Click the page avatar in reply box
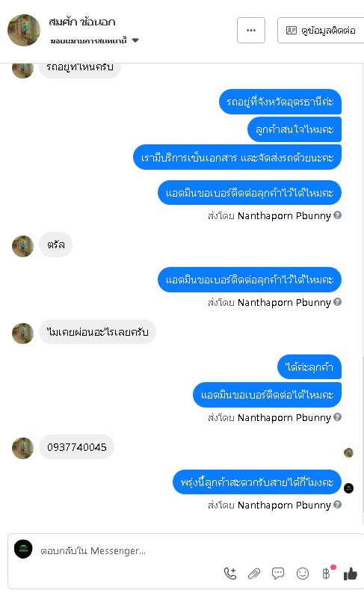The height and width of the screenshot is (593, 364). click(23, 549)
